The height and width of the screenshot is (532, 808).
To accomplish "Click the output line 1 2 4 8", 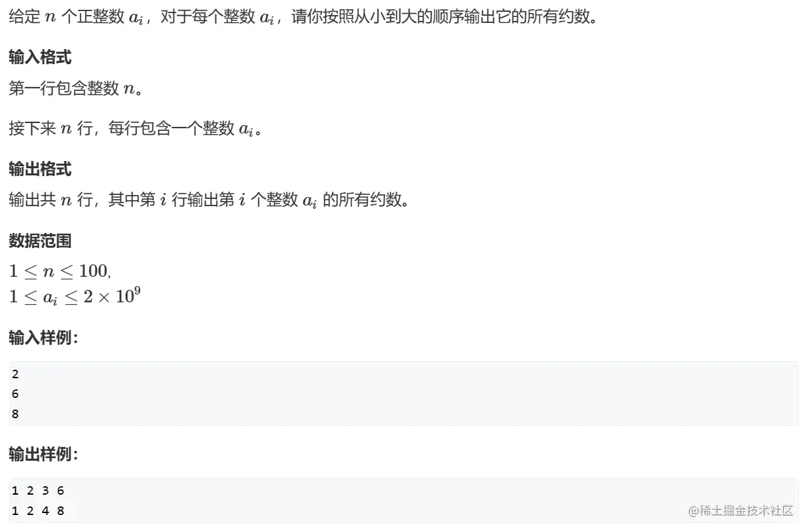I will tap(38, 511).
